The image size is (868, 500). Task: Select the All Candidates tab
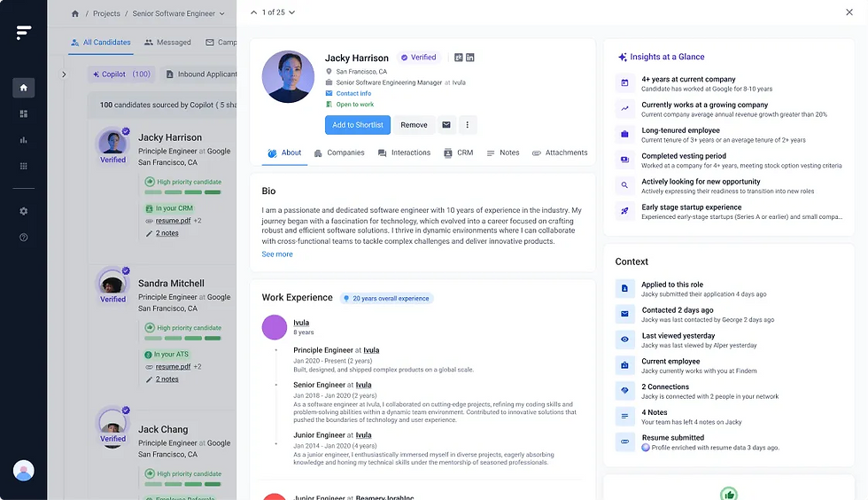tap(101, 43)
